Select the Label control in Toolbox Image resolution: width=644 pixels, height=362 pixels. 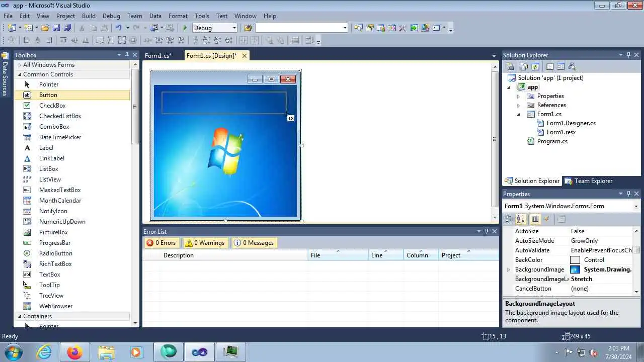pos(72,148)
